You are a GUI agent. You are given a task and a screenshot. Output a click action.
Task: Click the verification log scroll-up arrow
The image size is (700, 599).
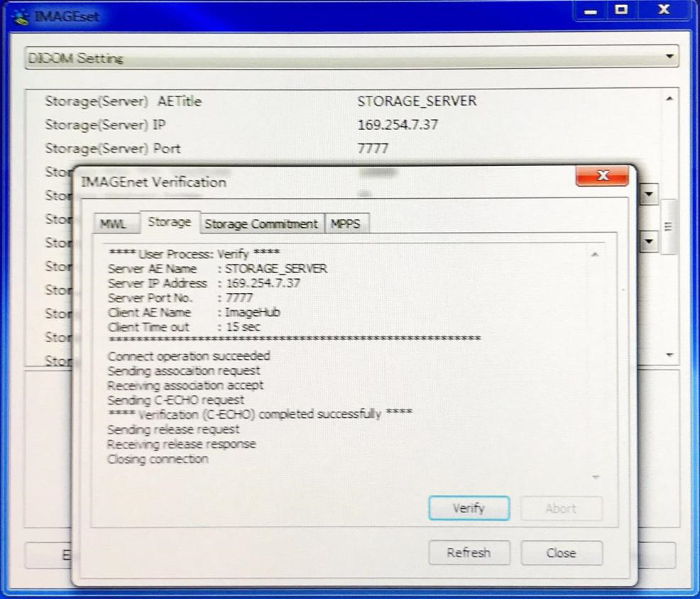pos(595,255)
